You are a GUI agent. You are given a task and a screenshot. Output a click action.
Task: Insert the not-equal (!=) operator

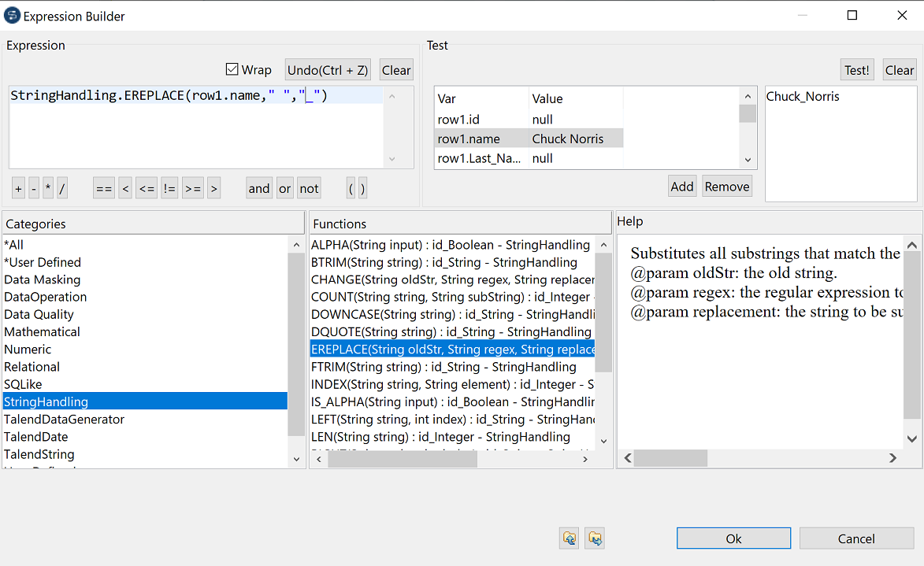click(169, 187)
